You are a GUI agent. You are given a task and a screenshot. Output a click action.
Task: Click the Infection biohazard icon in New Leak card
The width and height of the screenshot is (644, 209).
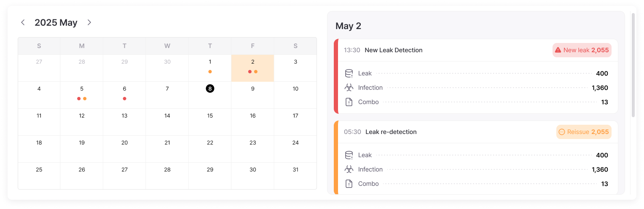[349, 88]
